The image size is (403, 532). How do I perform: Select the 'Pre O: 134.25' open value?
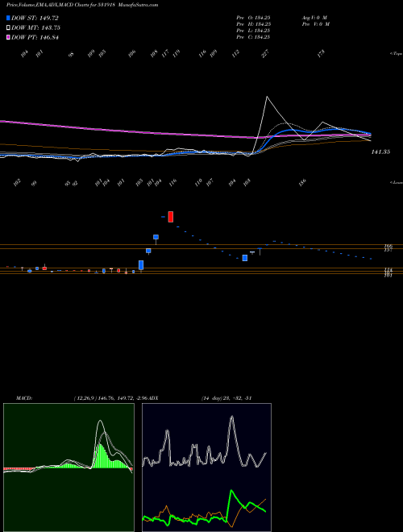coord(253,17)
